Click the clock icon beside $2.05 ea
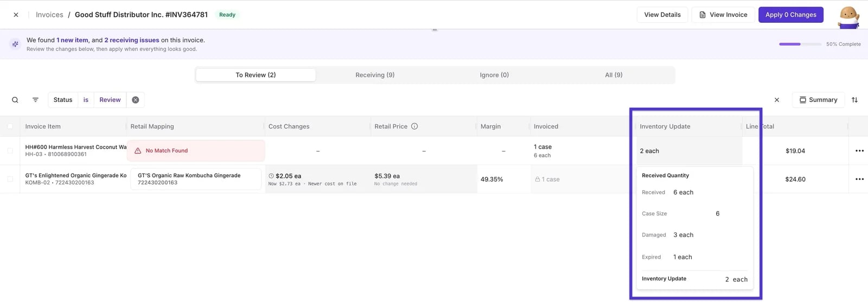This screenshot has width=868, height=302. pyautogui.click(x=271, y=176)
